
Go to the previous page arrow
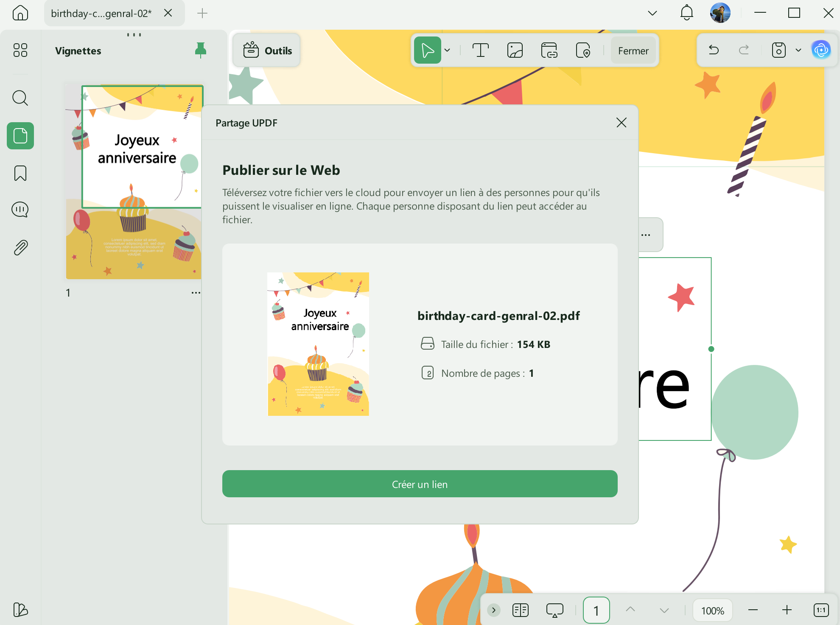[x=630, y=610]
